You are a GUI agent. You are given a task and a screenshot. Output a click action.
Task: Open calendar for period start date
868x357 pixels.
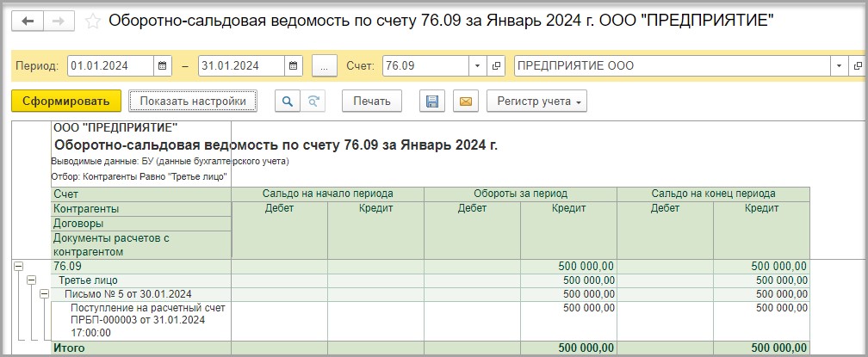tap(163, 66)
